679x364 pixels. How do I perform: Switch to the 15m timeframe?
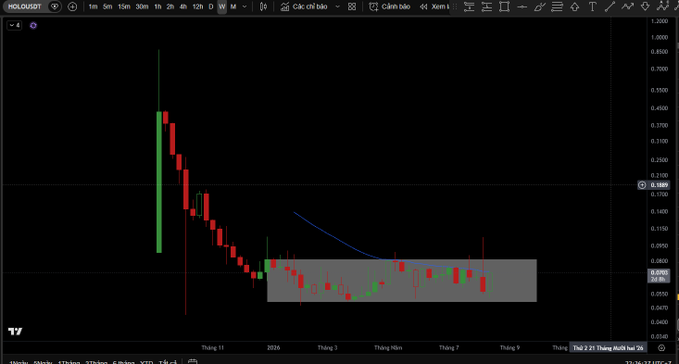point(124,6)
